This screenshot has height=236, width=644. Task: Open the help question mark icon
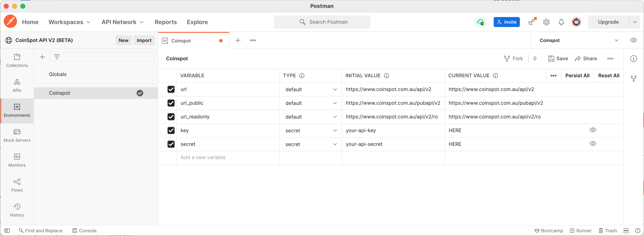coord(638,230)
